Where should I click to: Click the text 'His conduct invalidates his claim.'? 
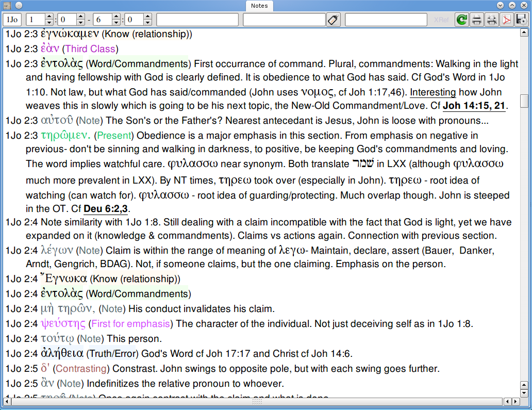pos(202,309)
